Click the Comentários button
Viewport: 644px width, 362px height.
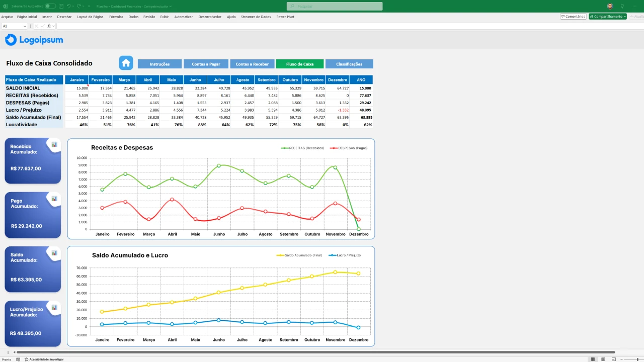(573, 17)
